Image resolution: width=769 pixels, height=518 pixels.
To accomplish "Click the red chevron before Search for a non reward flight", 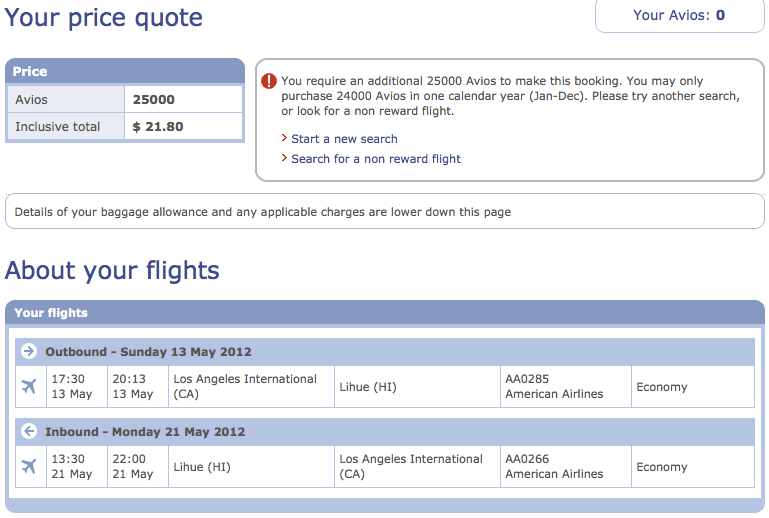I will [x=284, y=157].
